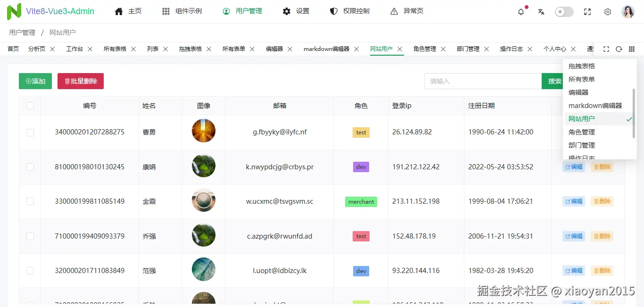Click the green 添加 button
Viewport: 644px width, 307px height.
pyautogui.click(x=35, y=81)
